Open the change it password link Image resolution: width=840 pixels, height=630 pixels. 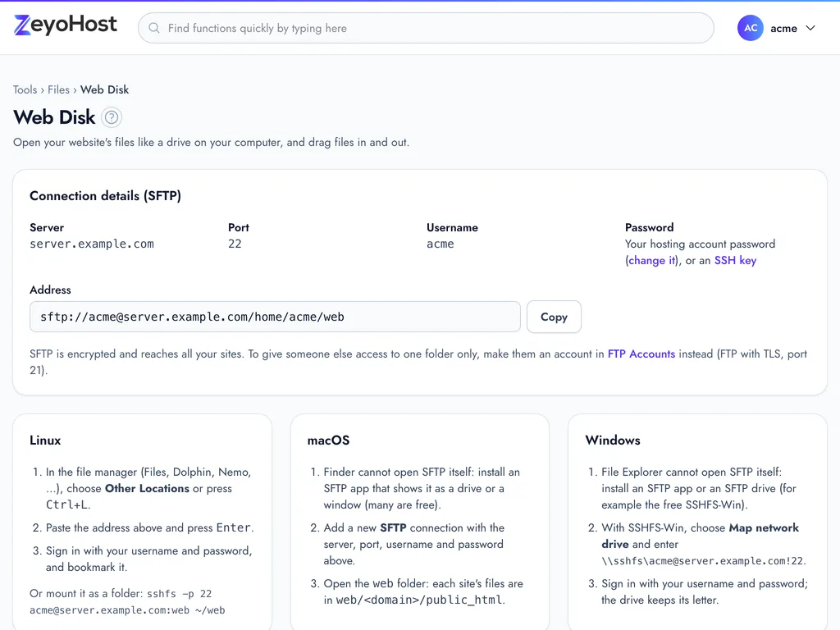651,260
